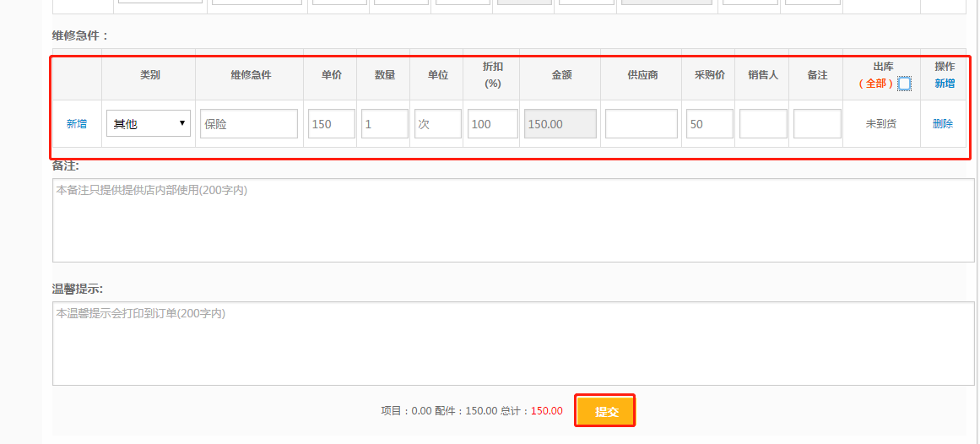Viewport: 980px width, 444px height.
Task: Delete the row via 删除 link
Action: tap(943, 123)
